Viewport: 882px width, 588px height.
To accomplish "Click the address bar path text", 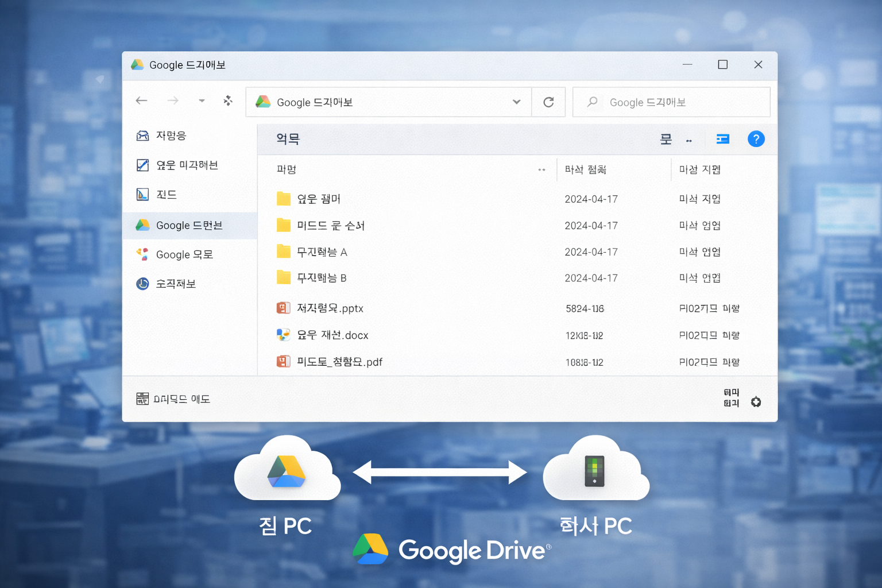I will click(315, 102).
